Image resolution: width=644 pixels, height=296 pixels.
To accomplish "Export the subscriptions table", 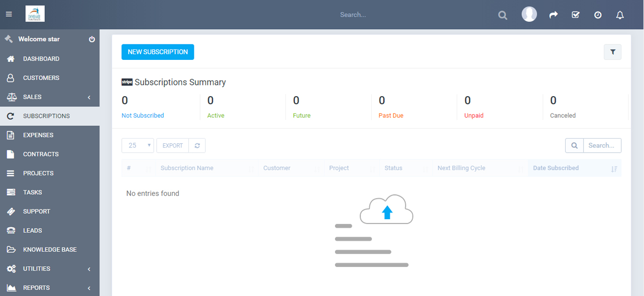I will tap(172, 146).
